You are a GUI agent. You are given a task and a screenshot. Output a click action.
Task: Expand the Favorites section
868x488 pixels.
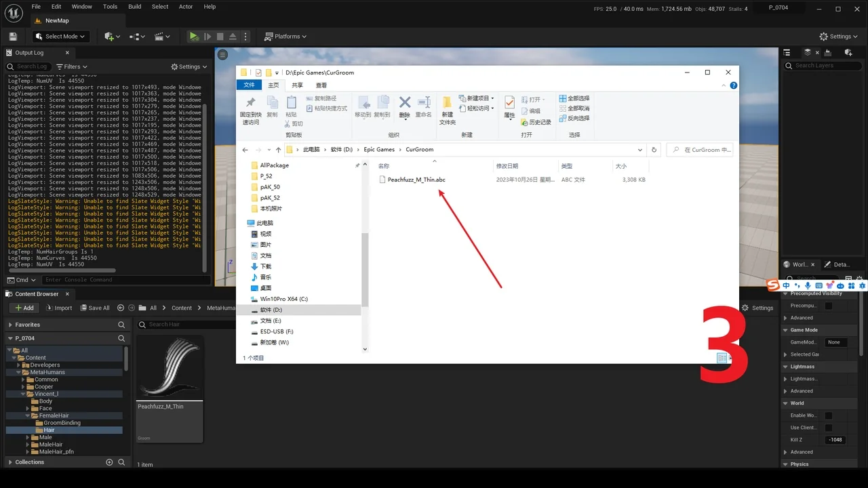click(x=10, y=325)
